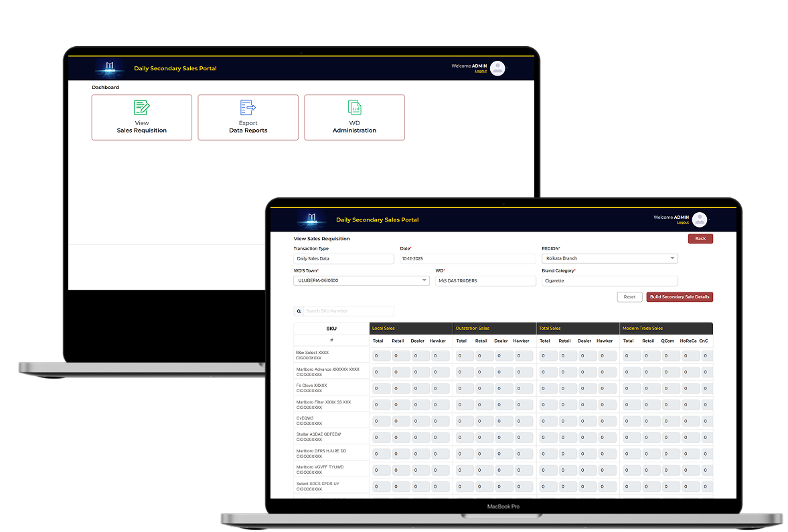Click the Local Sales column group header

[411, 329]
